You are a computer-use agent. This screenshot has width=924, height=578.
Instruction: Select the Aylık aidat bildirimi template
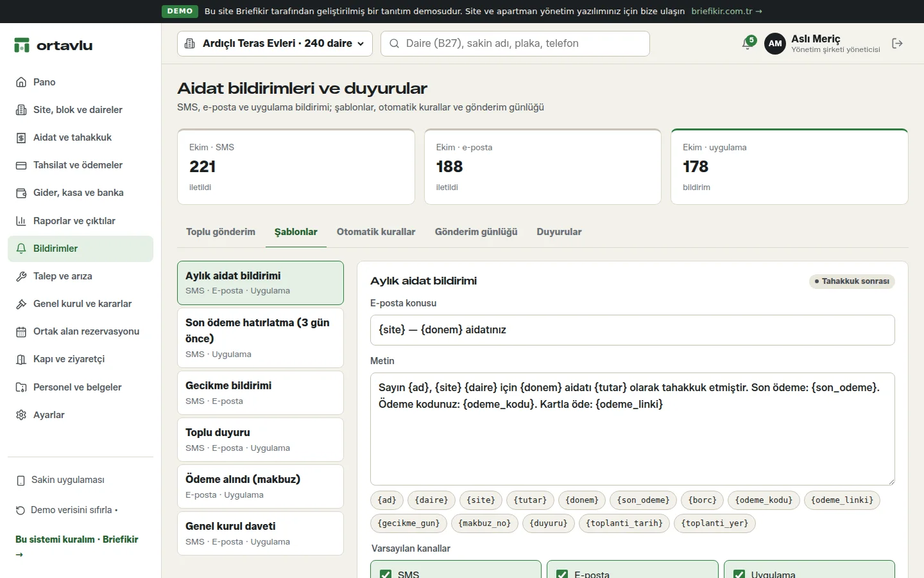coord(261,283)
